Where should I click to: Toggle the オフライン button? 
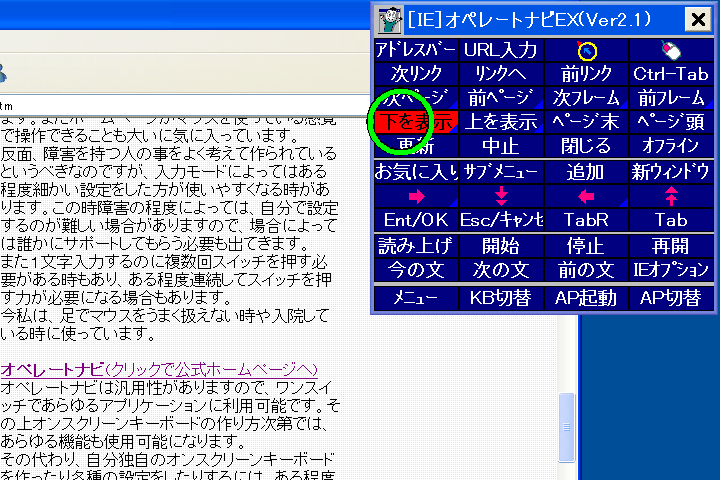pyautogui.click(x=671, y=146)
